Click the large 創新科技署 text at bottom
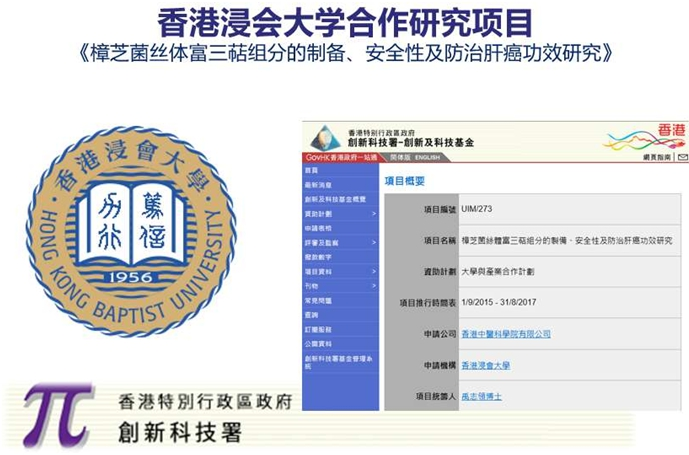Image resolution: width=689 pixels, height=455 pixels. pyautogui.click(x=180, y=433)
